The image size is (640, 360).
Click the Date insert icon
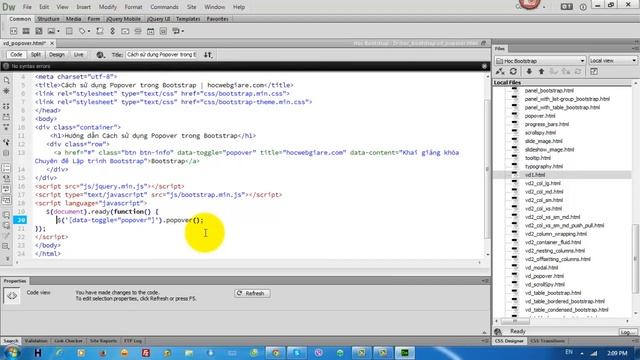(151, 31)
